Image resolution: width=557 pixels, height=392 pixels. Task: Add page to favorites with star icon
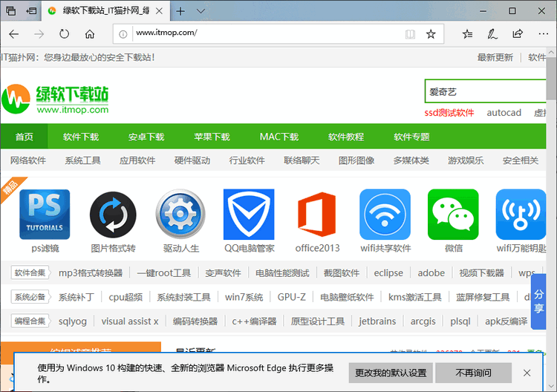pos(431,34)
